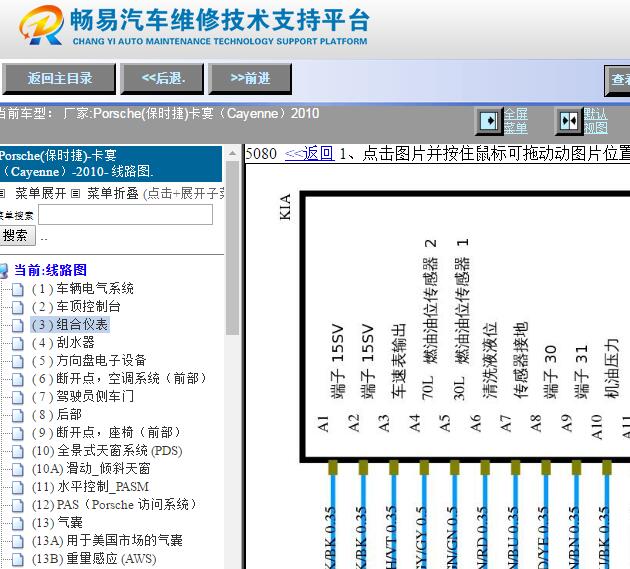This screenshot has height=569, width=630.
Task: Expand all with 菜单展开 icon
Action: [3, 194]
